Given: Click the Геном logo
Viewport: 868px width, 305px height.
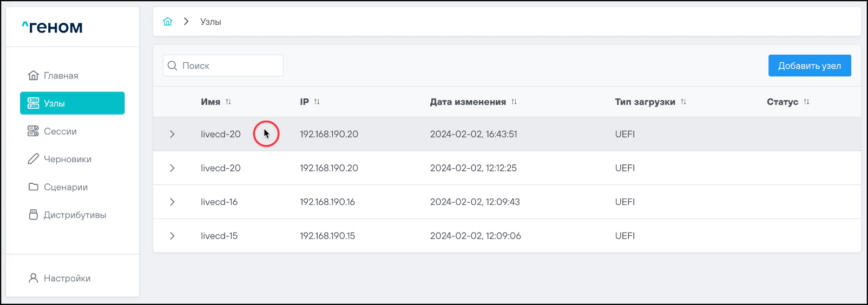Looking at the screenshot, I should 52,27.
